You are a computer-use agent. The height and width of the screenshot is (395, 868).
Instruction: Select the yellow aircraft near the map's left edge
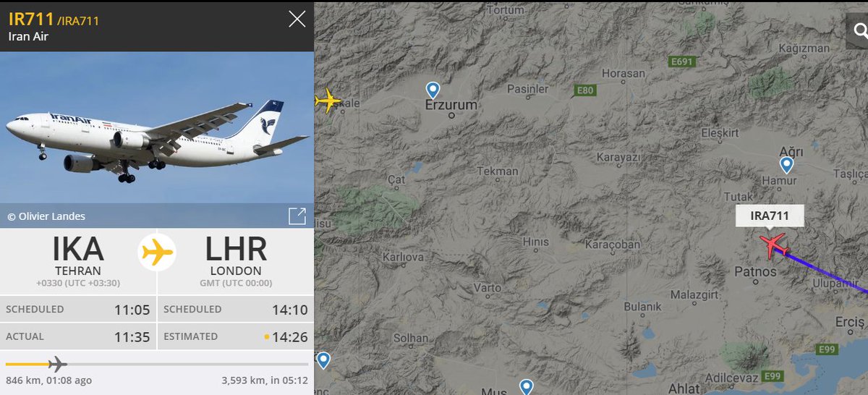pos(328,100)
